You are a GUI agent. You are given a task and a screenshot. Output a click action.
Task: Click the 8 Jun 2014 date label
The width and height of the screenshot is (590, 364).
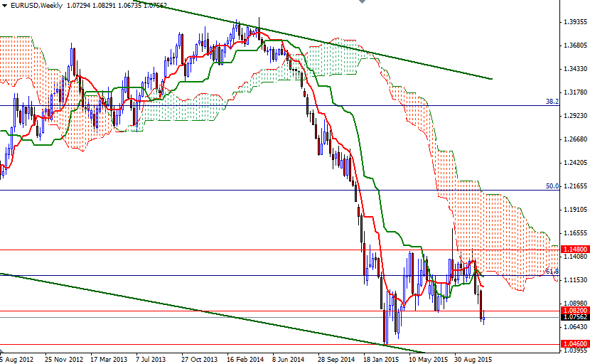pos(288,359)
